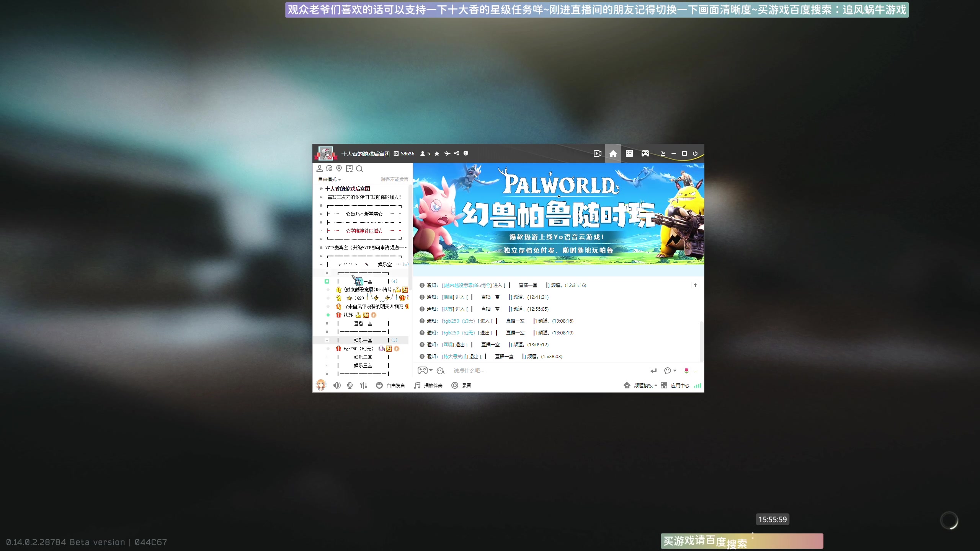Click the download arrow tray icon
The height and width of the screenshot is (551, 980).
pos(663,153)
